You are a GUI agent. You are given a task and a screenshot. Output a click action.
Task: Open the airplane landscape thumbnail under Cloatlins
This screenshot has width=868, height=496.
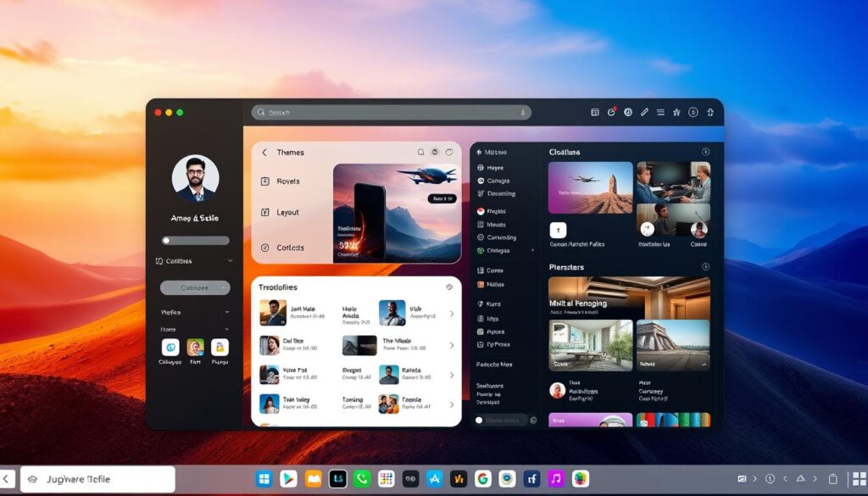pyautogui.click(x=590, y=187)
